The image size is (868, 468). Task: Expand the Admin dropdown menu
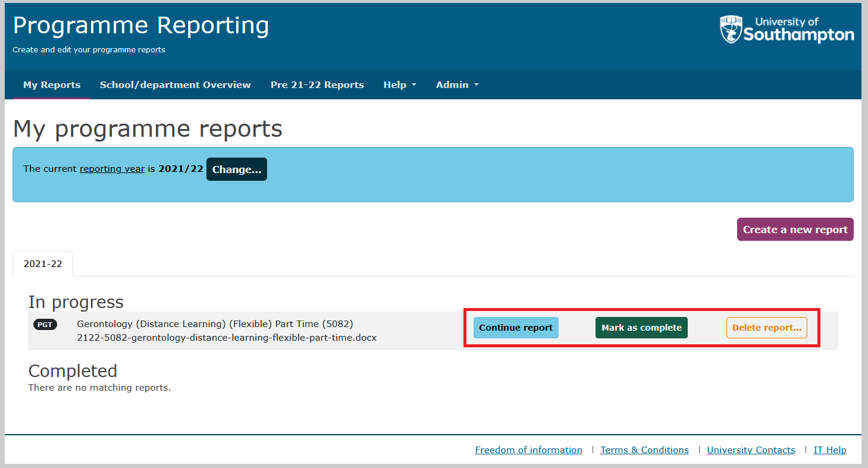(x=457, y=85)
